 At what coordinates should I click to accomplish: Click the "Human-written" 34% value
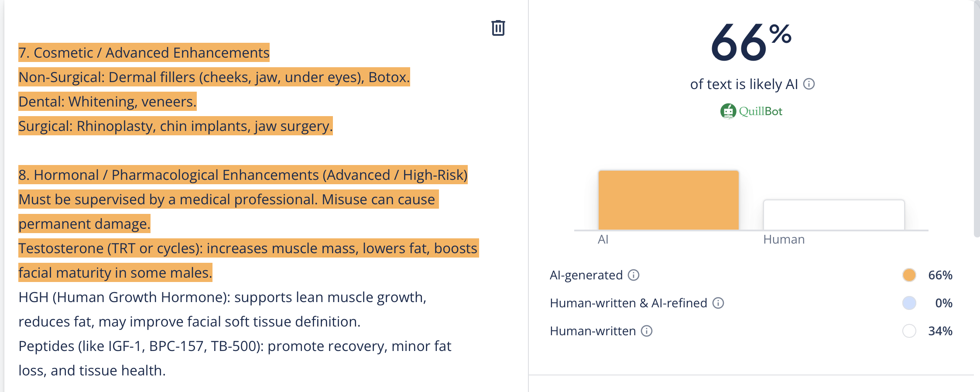pos(940,331)
